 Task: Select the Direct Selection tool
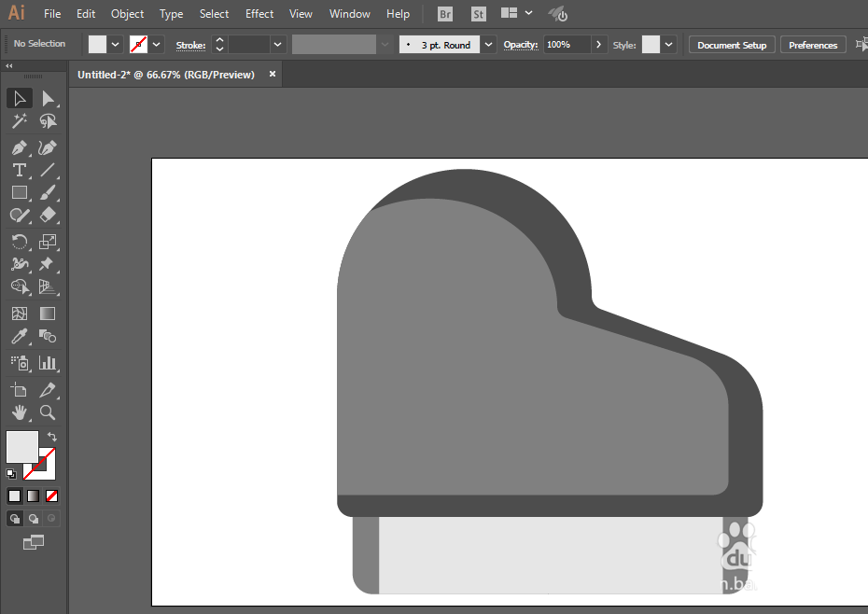(x=48, y=98)
